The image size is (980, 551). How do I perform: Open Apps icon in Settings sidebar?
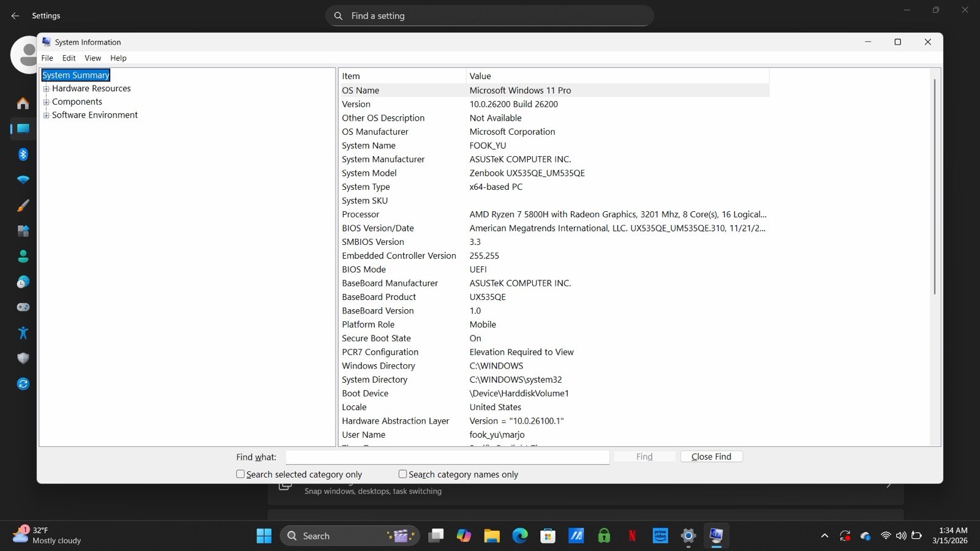23,231
